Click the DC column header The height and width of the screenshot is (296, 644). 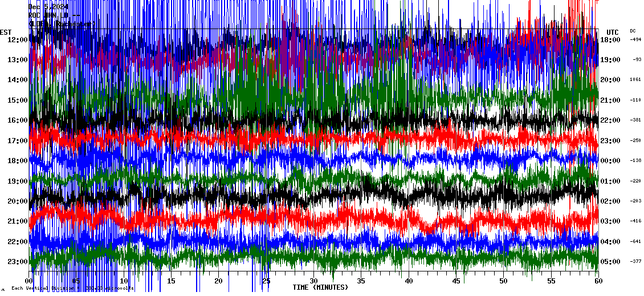click(x=633, y=31)
